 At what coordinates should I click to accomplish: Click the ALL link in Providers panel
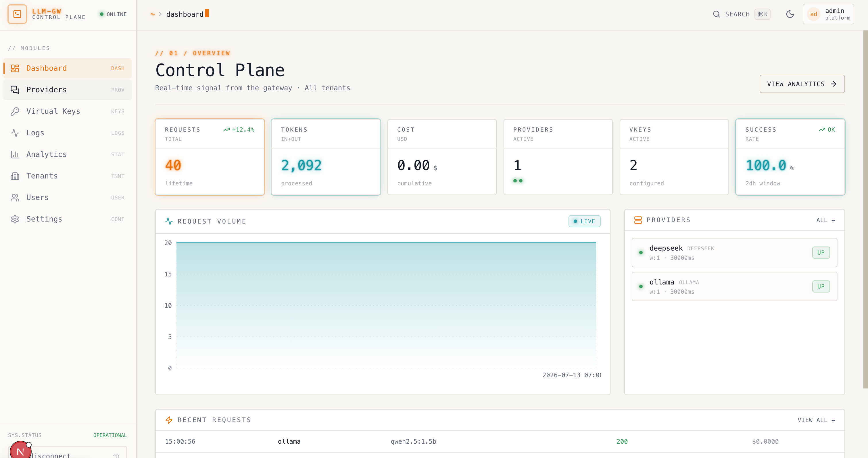pyautogui.click(x=825, y=220)
